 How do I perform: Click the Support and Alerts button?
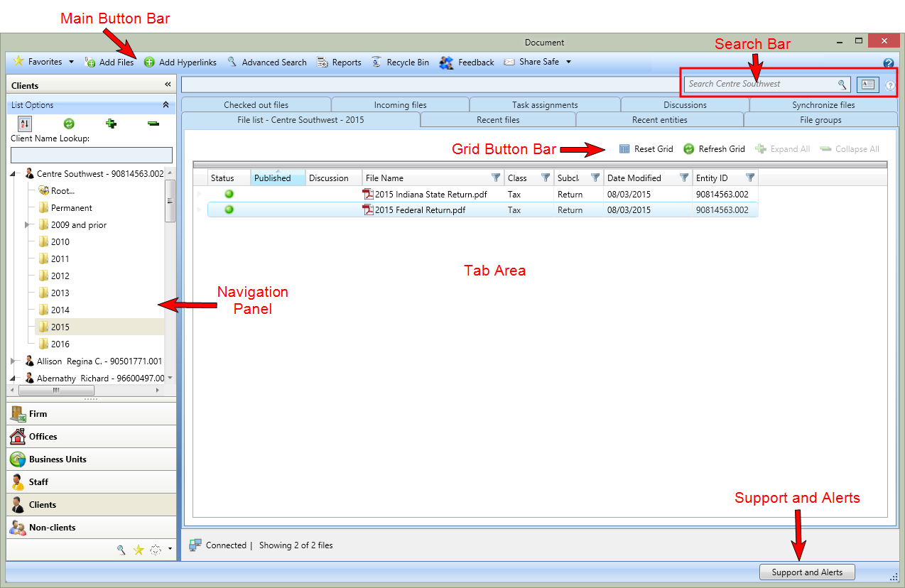(x=807, y=572)
